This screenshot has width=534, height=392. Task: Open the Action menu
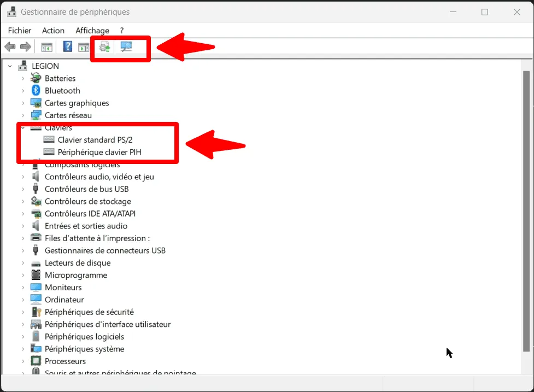(53, 30)
